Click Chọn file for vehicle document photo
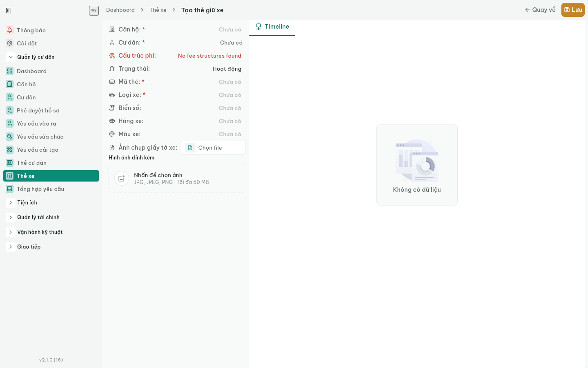 213,148
